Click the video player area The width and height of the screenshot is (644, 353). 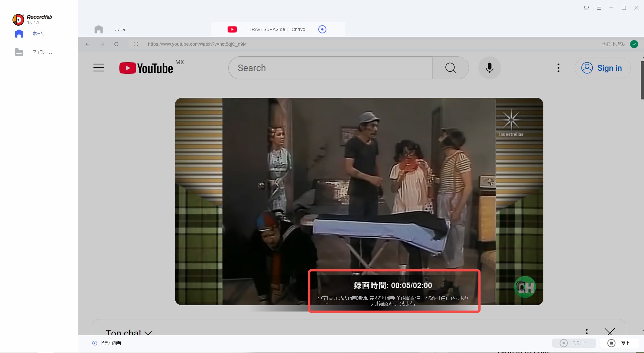point(359,201)
